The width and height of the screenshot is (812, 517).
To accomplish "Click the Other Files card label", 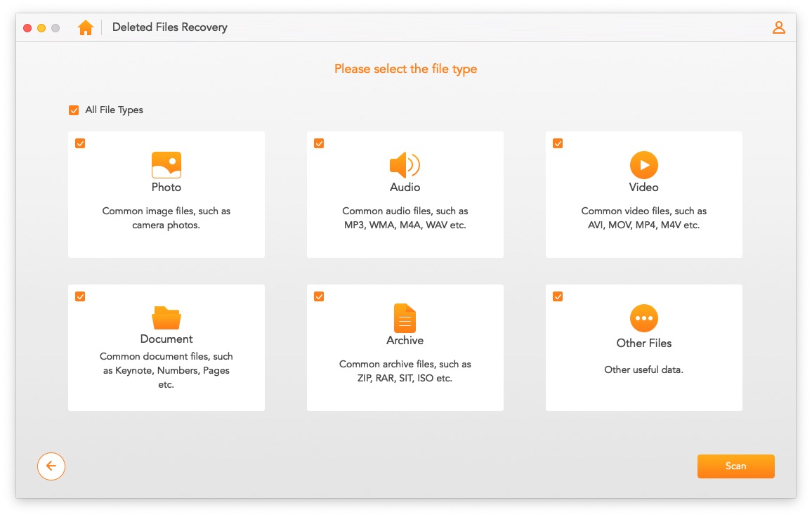I will [x=643, y=343].
